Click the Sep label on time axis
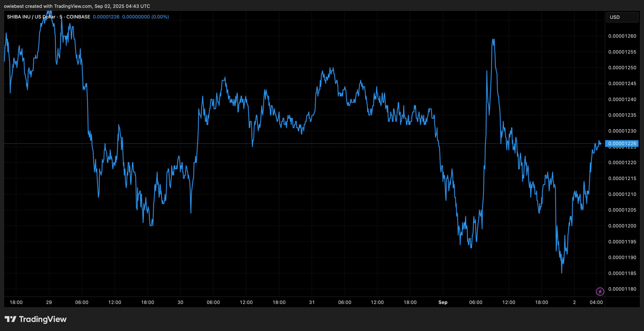 (443, 302)
